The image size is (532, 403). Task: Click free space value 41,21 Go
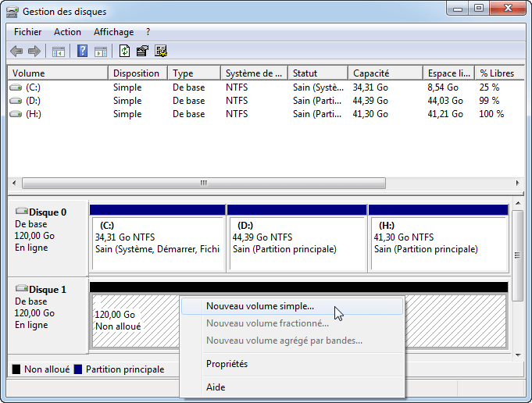point(445,114)
